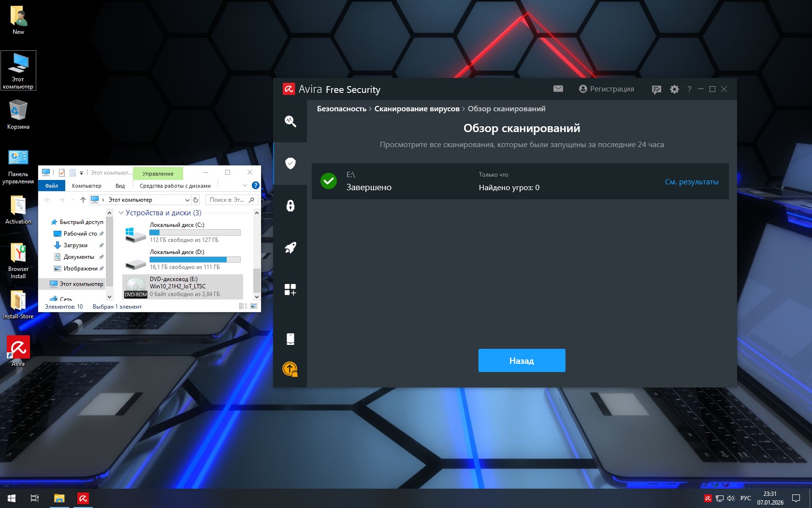Open the Файл menu in Explorer
The image size is (812, 508).
52,186
